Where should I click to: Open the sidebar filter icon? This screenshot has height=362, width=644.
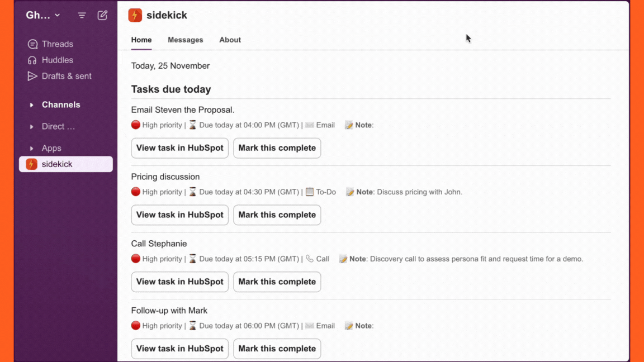coord(82,16)
